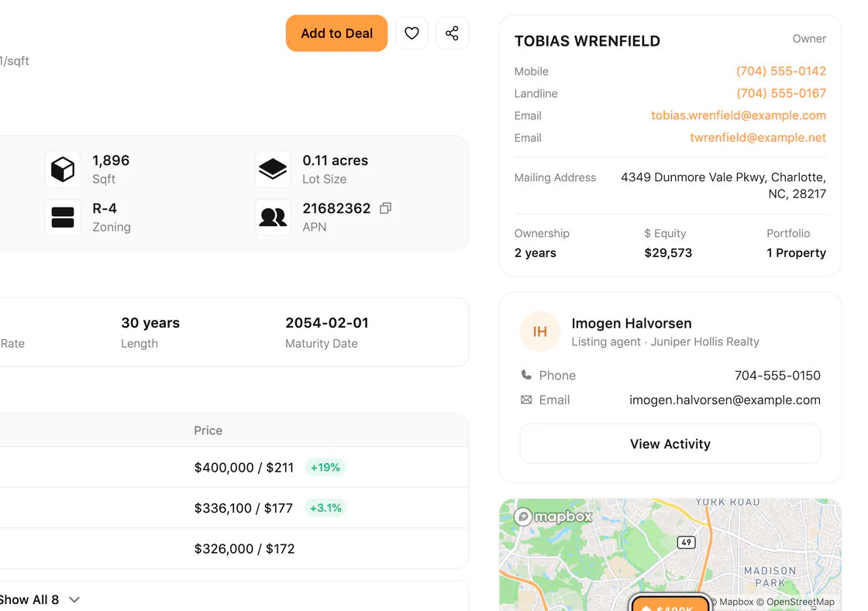Click agent name Imogen Halvorsen
The height and width of the screenshot is (611, 868).
tap(631, 324)
